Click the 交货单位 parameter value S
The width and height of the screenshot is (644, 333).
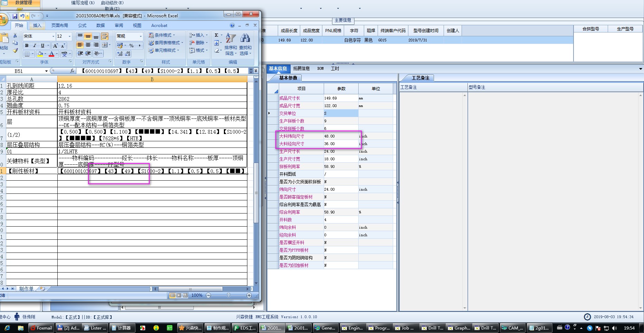pyautogui.click(x=341, y=113)
